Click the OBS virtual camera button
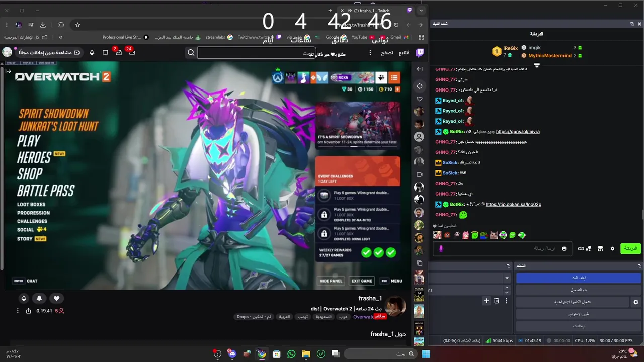Screen dimensions: 644x362 (573, 302)
